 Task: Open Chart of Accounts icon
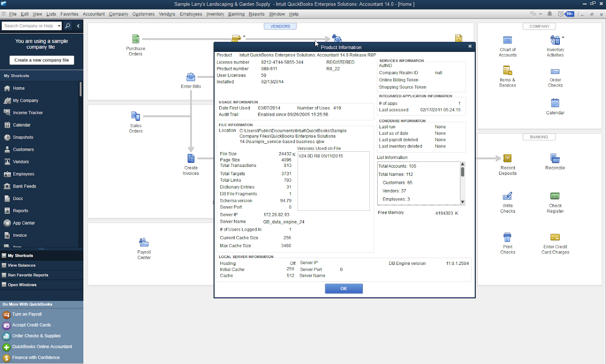tap(508, 40)
